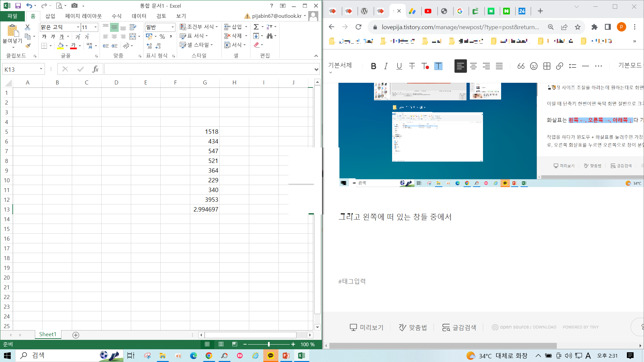Expand the number format dropdown 일반
Screen dimensions: 644x362
(x=173, y=27)
